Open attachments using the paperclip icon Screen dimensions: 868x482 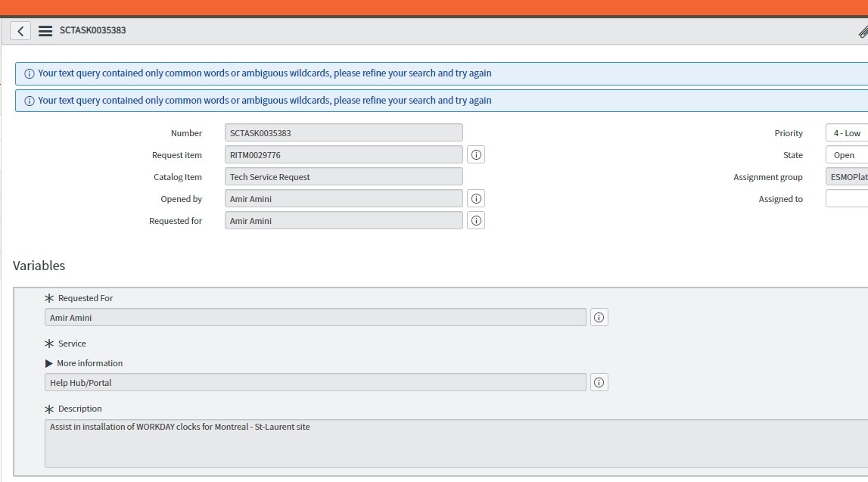pos(863,31)
